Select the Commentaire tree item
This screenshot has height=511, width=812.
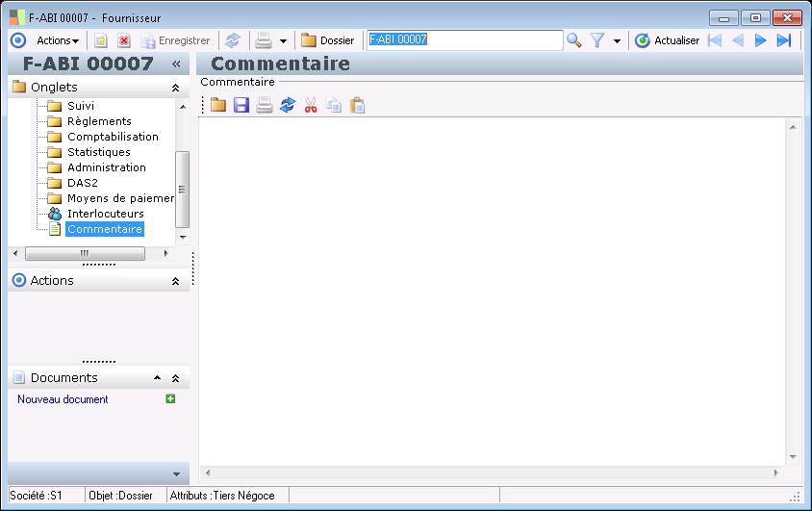pyautogui.click(x=105, y=229)
